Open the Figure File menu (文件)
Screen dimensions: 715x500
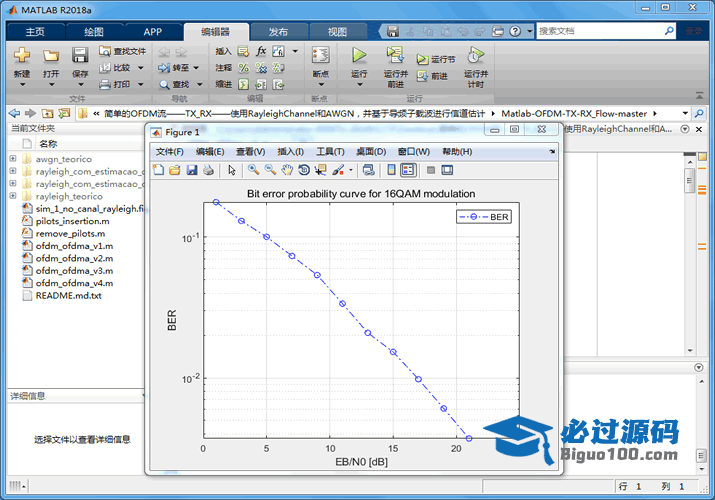tap(169, 152)
